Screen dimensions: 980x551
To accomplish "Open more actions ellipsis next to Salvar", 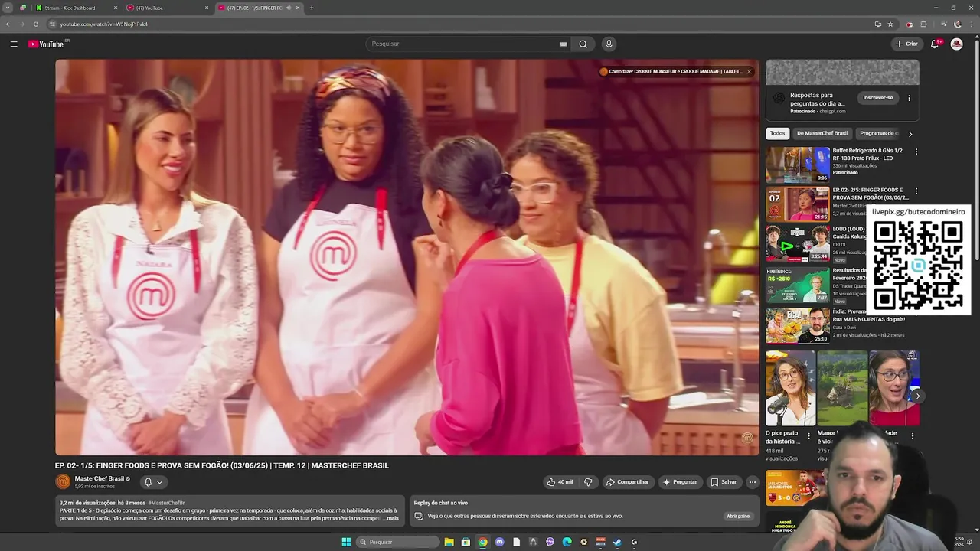I will [753, 482].
